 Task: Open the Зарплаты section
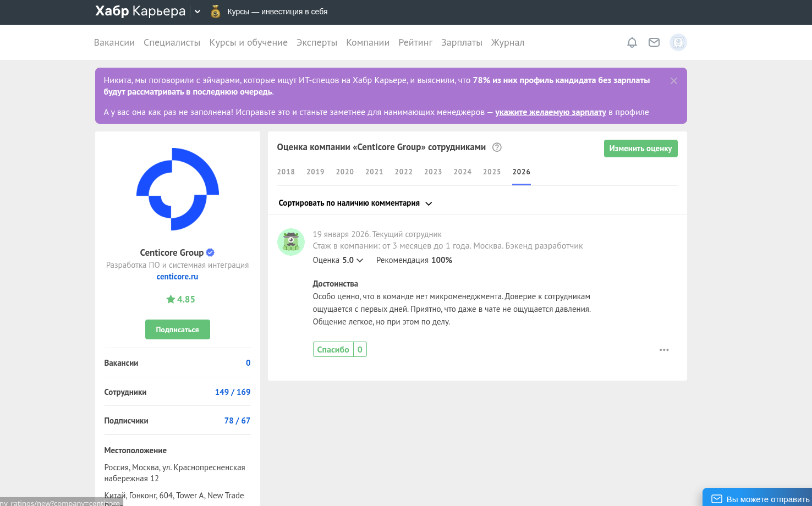pyautogui.click(x=462, y=42)
